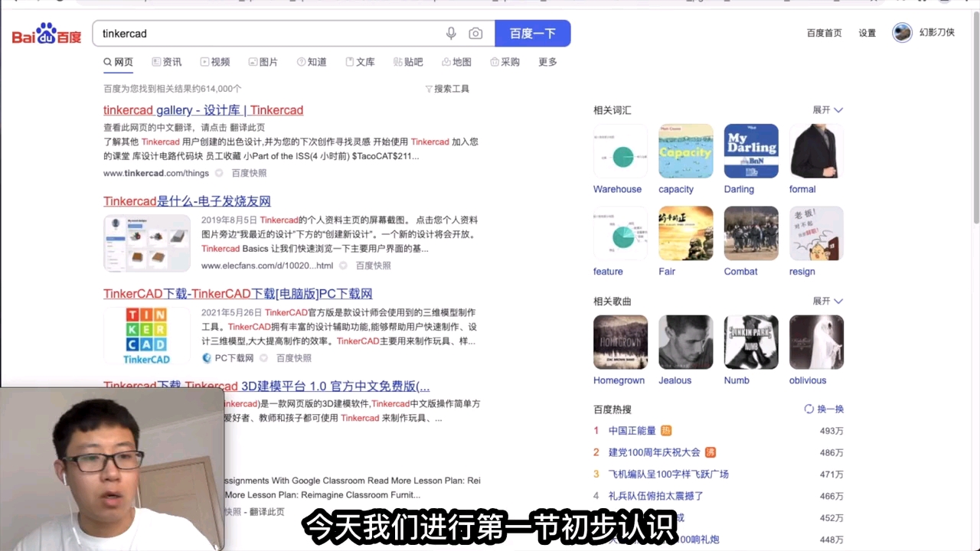Click hot search 建党100周年庆祝大会

pos(655,452)
